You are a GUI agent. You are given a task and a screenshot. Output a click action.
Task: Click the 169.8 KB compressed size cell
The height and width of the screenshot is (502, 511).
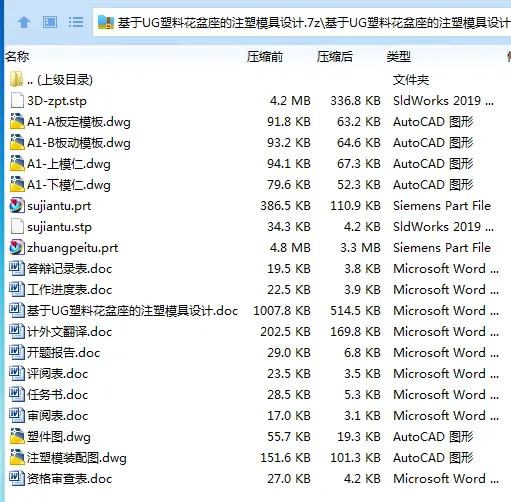click(355, 332)
